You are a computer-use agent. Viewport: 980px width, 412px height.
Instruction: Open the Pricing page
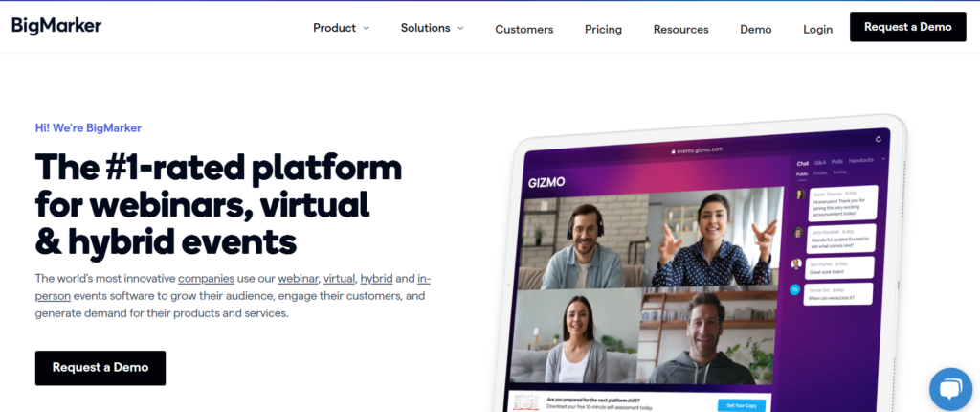603,30
